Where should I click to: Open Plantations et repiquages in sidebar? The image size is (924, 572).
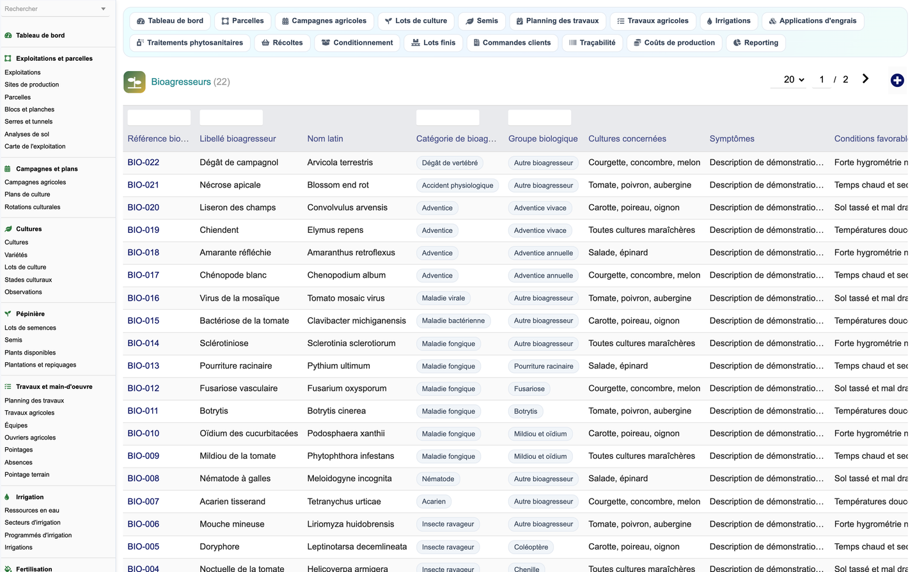click(40, 365)
